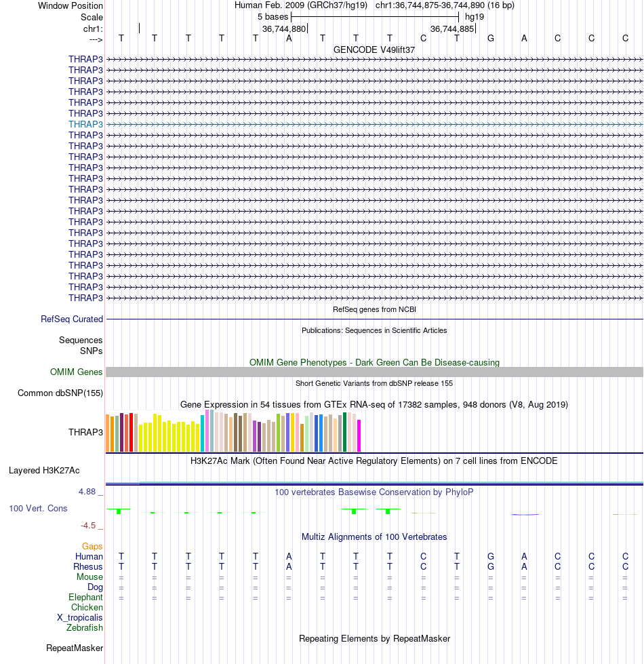Click the GENCODE V49lift37 track title
The image size is (644, 664).
click(x=374, y=50)
